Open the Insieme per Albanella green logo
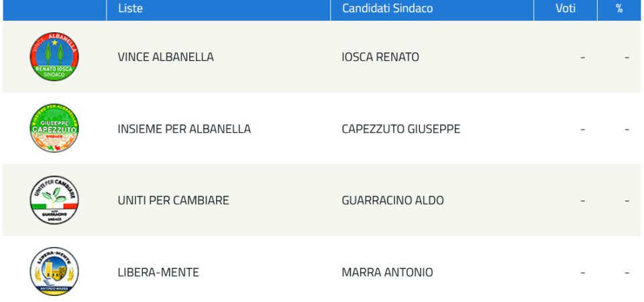This screenshot has width=644, height=302. (54, 128)
